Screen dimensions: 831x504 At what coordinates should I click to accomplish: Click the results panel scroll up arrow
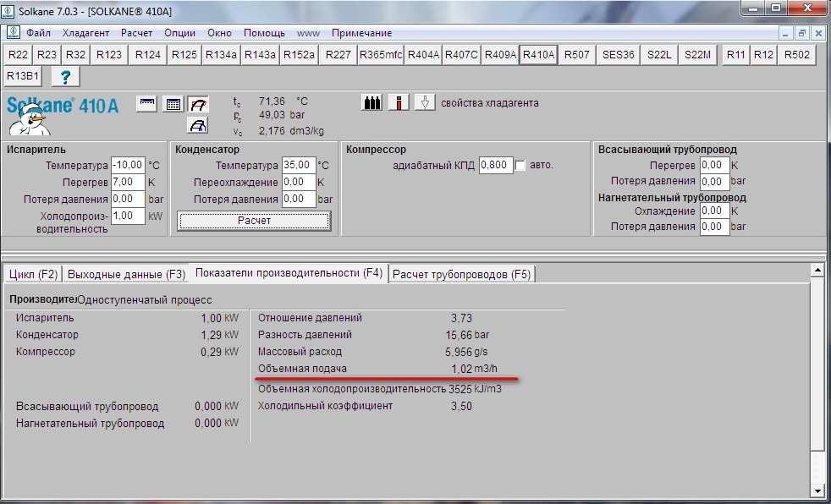(x=817, y=271)
